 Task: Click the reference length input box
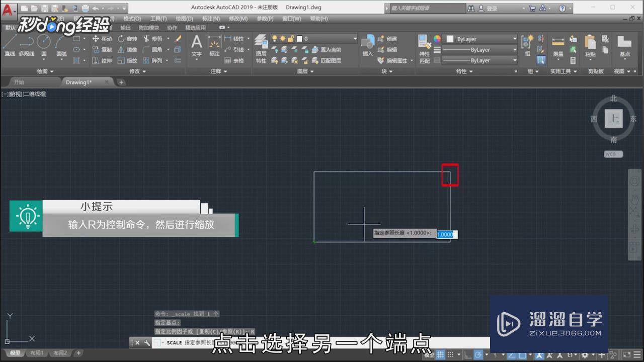tap(447, 234)
